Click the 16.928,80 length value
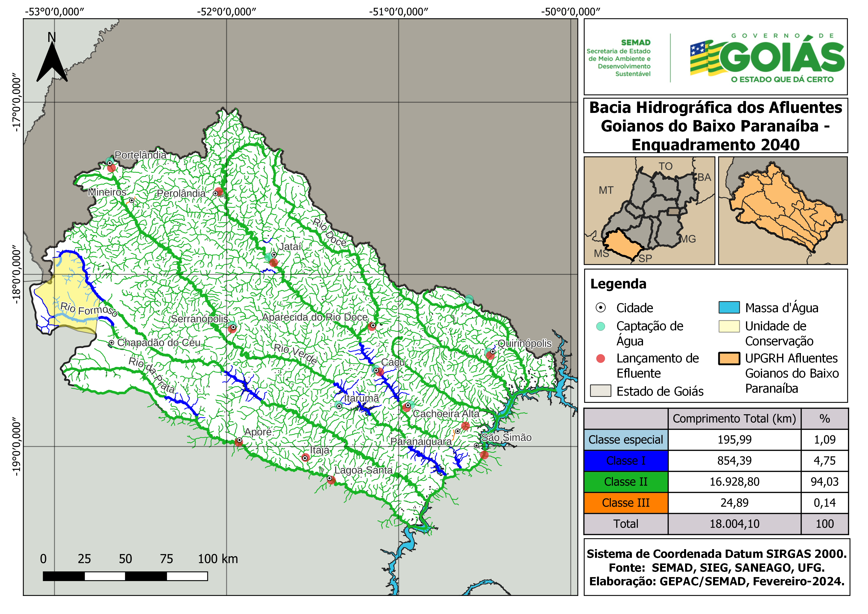 [734, 482]
